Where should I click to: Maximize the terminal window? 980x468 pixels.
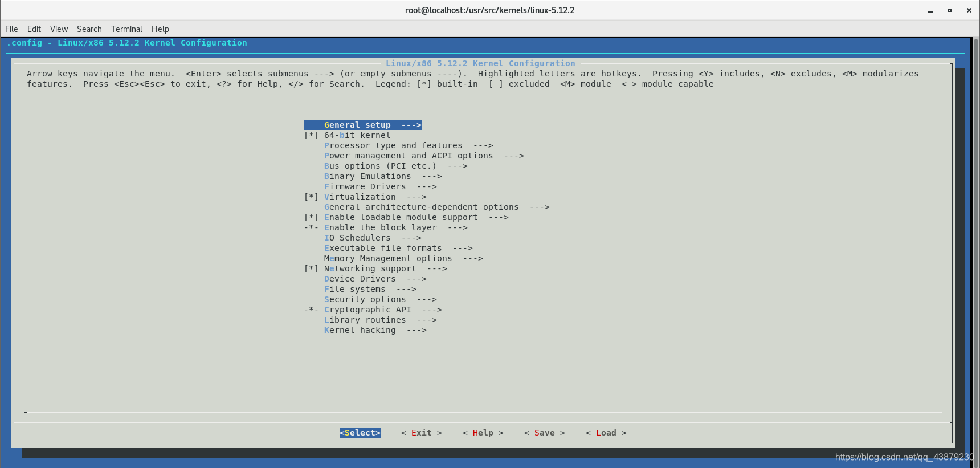click(x=950, y=10)
